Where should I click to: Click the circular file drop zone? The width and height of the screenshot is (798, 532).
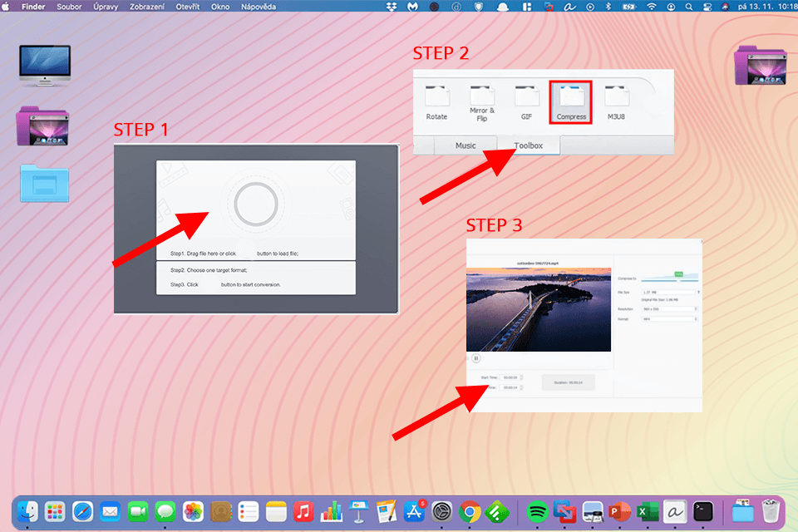[255, 204]
